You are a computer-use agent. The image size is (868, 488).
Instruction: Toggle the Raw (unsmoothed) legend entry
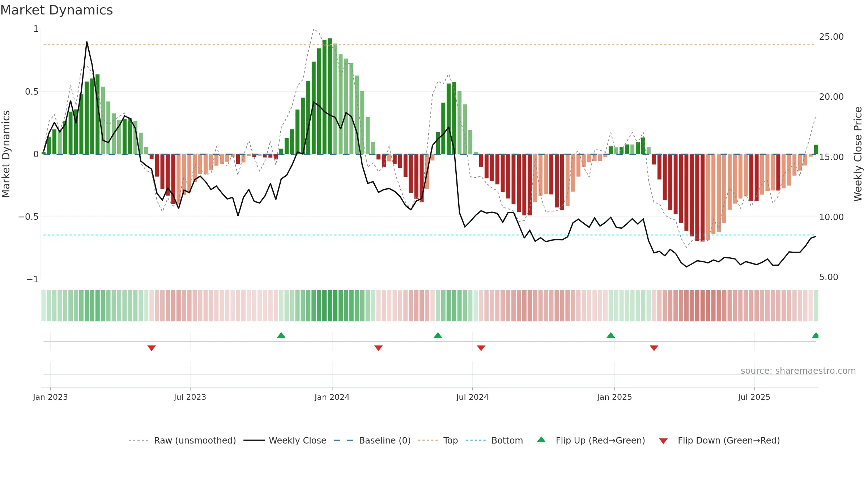pyautogui.click(x=182, y=440)
